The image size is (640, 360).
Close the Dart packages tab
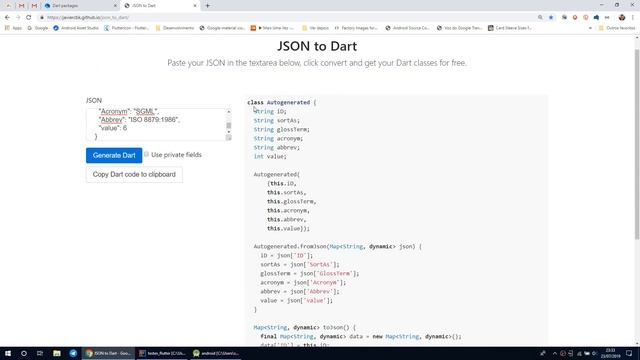click(x=115, y=6)
